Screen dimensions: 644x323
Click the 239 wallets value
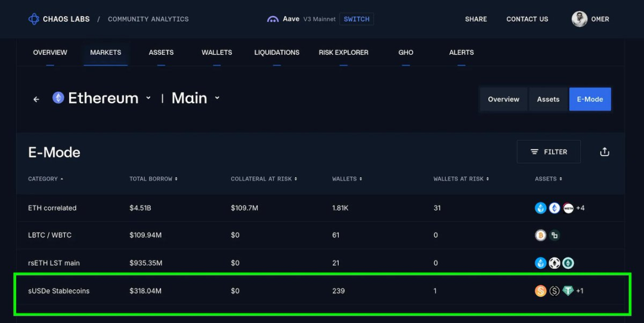click(x=339, y=291)
